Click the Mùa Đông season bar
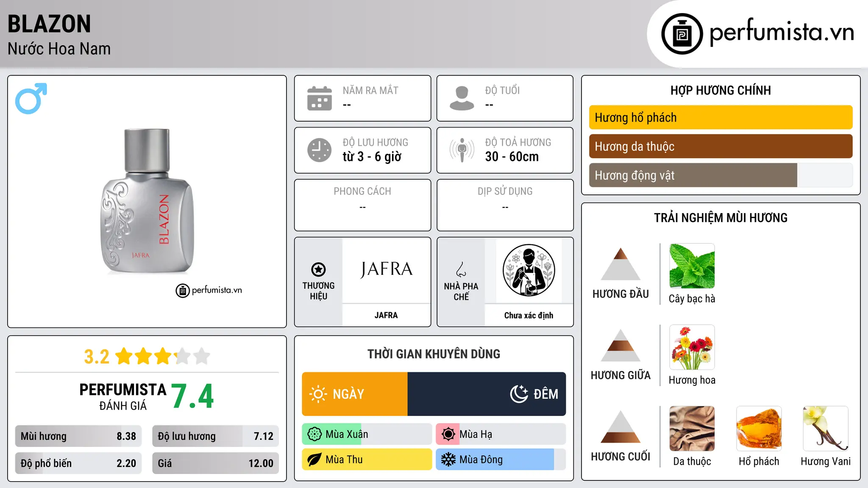 pyautogui.click(x=501, y=460)
